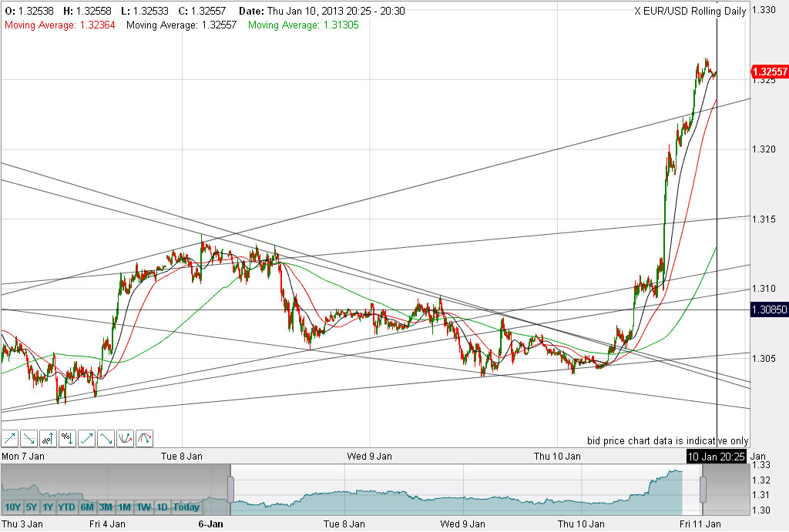Click the red Moving Average 1.32364 legend

60,25
